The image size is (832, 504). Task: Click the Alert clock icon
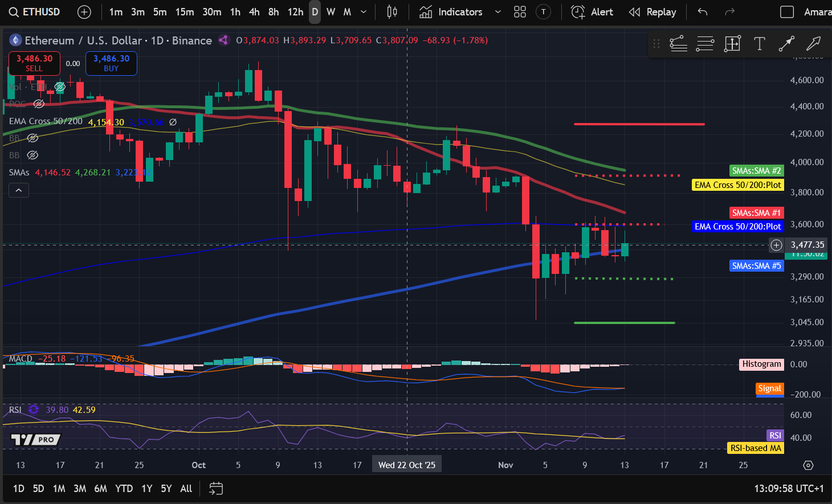coord(577,12)
